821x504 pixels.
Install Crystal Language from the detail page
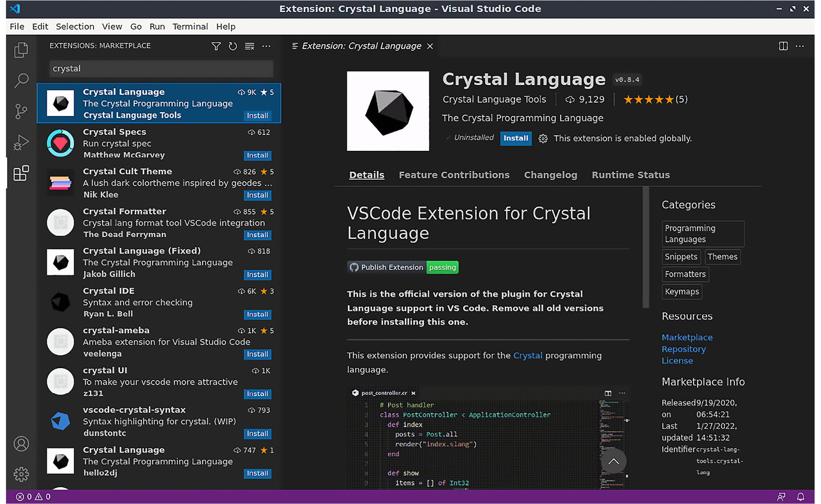515,138
